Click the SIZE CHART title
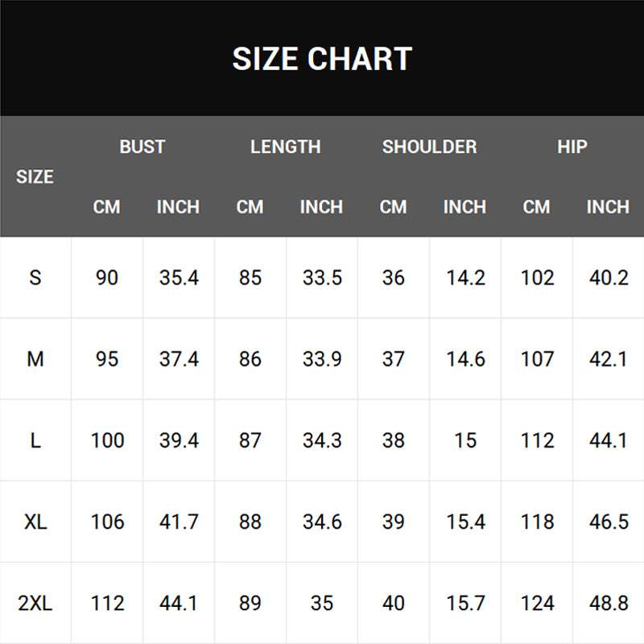644x644 pixels. click(322, 58)
